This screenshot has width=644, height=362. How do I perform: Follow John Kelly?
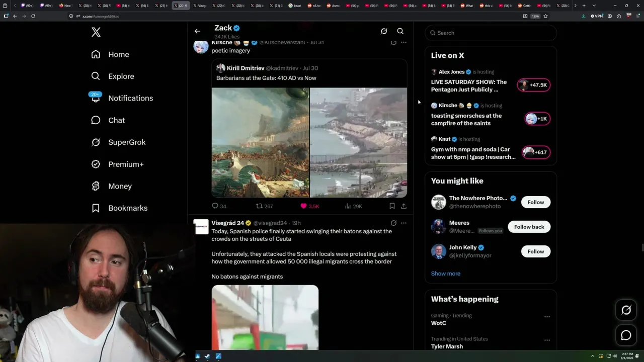tap(536, 251)
